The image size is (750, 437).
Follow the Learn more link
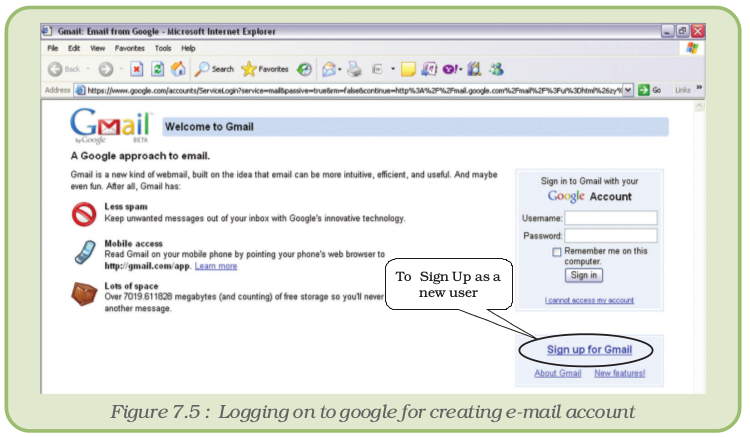(x=216, y=266)
